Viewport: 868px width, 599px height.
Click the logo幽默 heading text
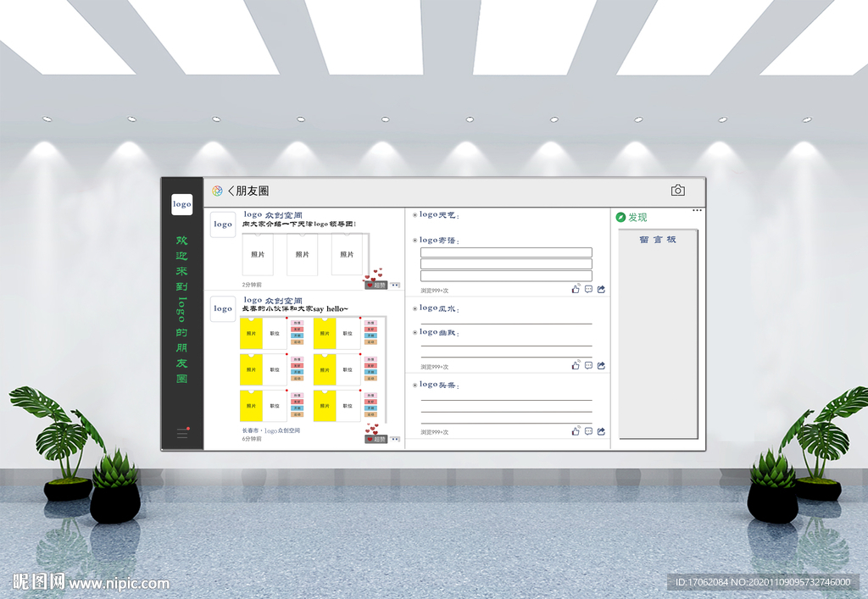(x=440, y=332)
